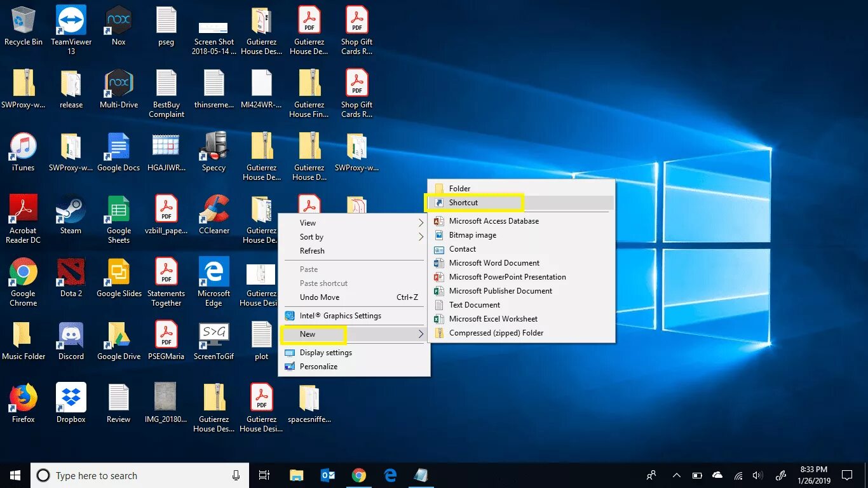Click the taskbar search box
868x488 pixels.
[x=139, y=475]
